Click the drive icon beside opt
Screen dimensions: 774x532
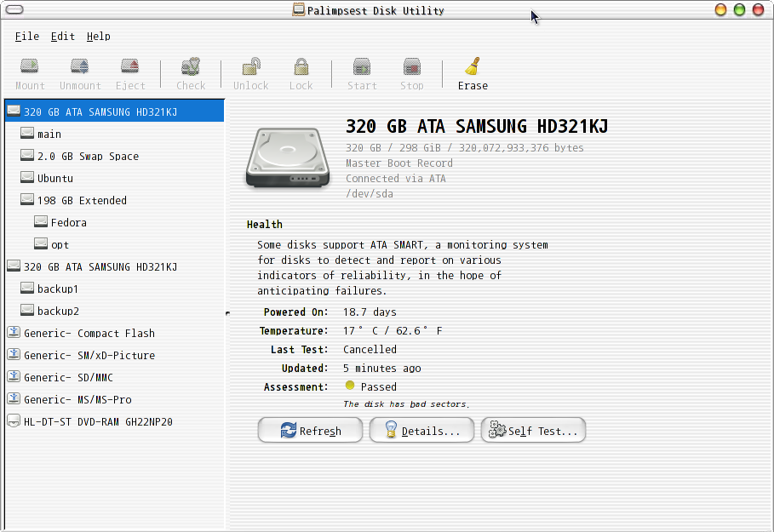41,243
